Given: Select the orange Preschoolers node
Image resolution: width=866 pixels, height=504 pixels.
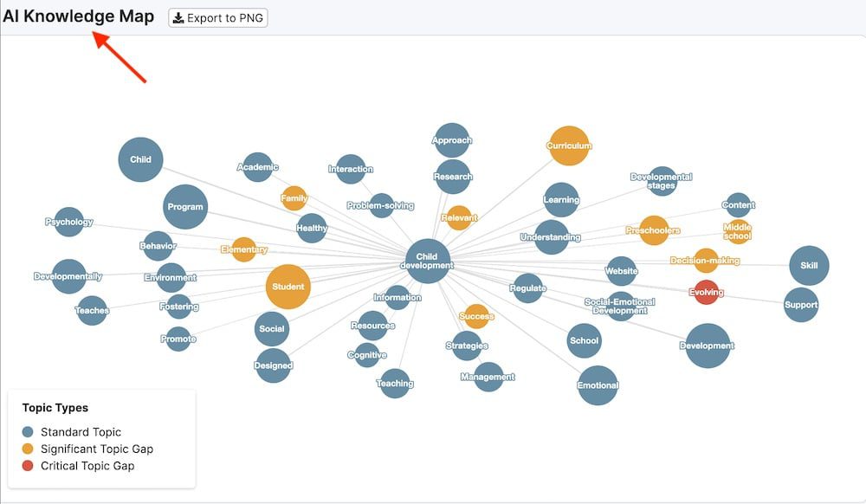Looking at the screenshot, I should pyautogui.click(x=654, y=230).
